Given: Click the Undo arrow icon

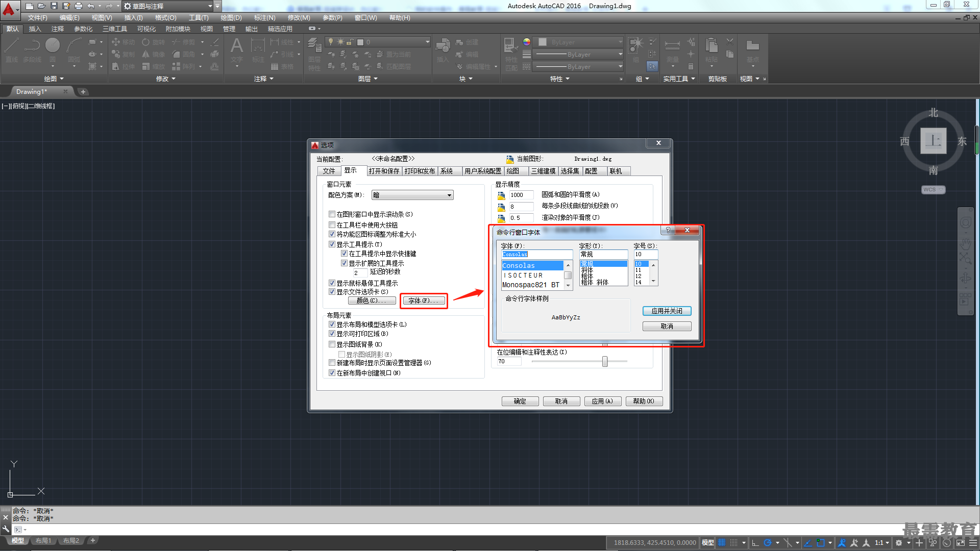Looking at the screenshot, I should click(91, 6).
